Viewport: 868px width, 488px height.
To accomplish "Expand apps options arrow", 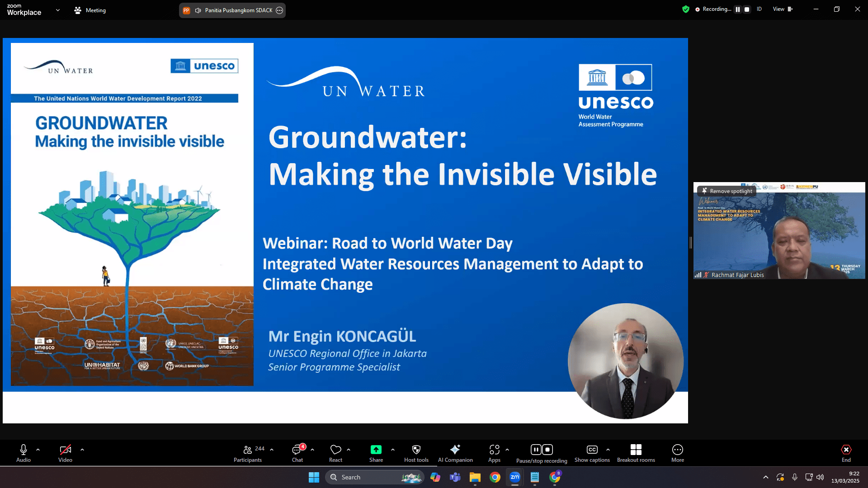I will [507, 450].
